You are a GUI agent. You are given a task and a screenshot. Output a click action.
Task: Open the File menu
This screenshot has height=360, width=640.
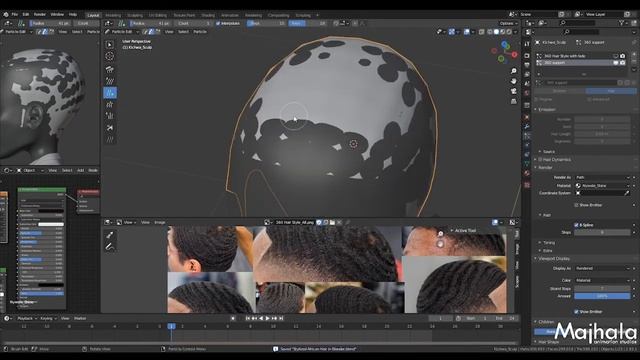click(x=15, y=14)
